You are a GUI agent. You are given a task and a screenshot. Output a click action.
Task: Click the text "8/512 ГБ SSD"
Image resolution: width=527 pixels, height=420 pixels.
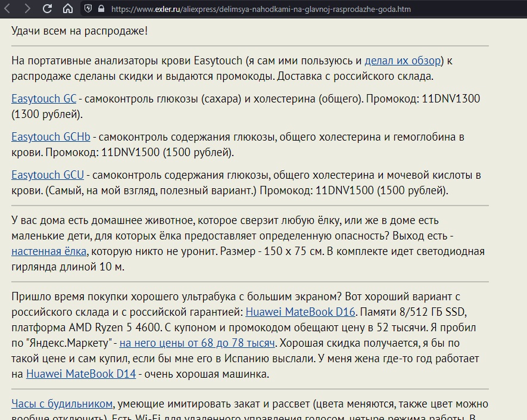click(432, 312)
